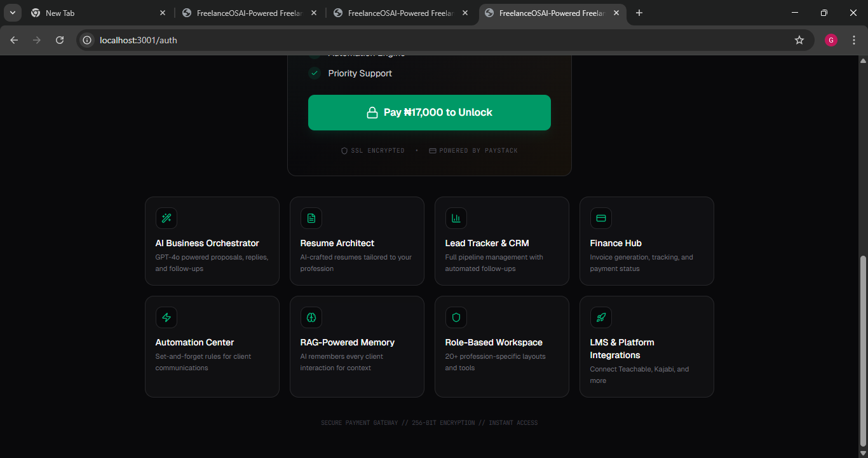Click the shield icon next to SSL Encrypted
This screenshot has width=868, height=458.
pos(344,151)
